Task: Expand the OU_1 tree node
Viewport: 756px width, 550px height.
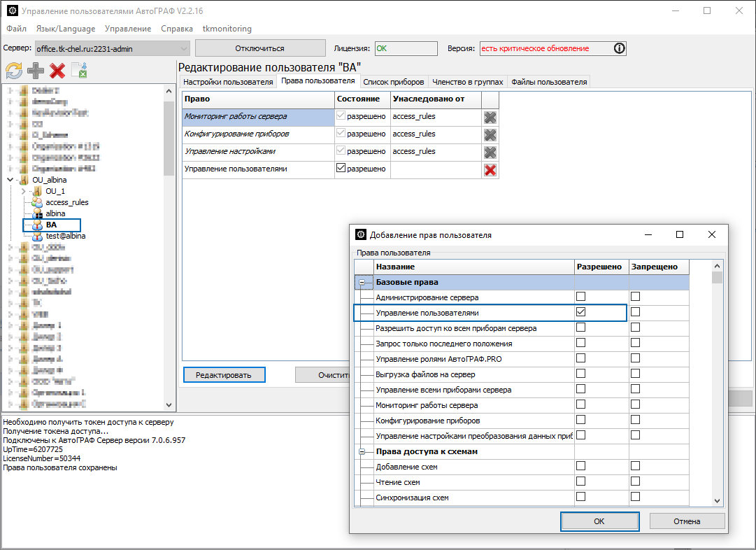Action: 23,191
